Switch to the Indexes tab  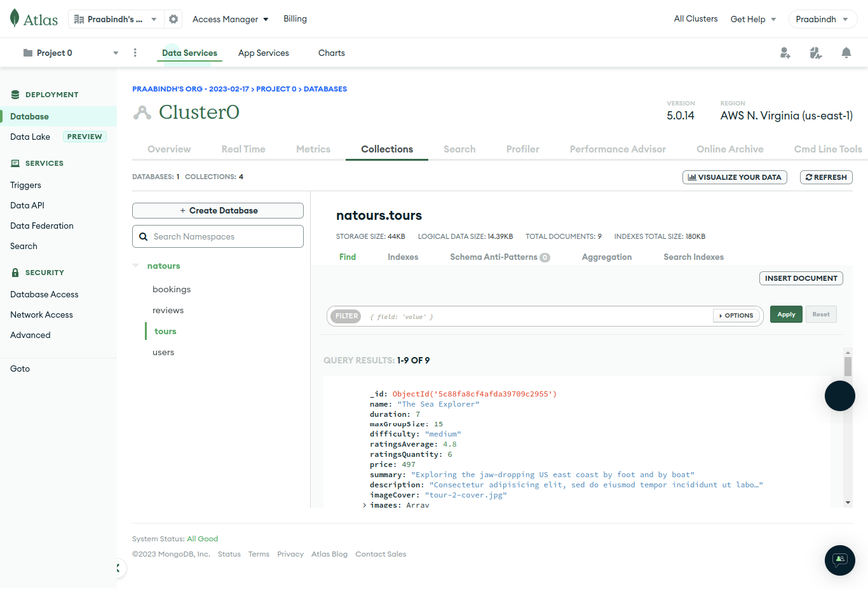(x=403, y=257)
